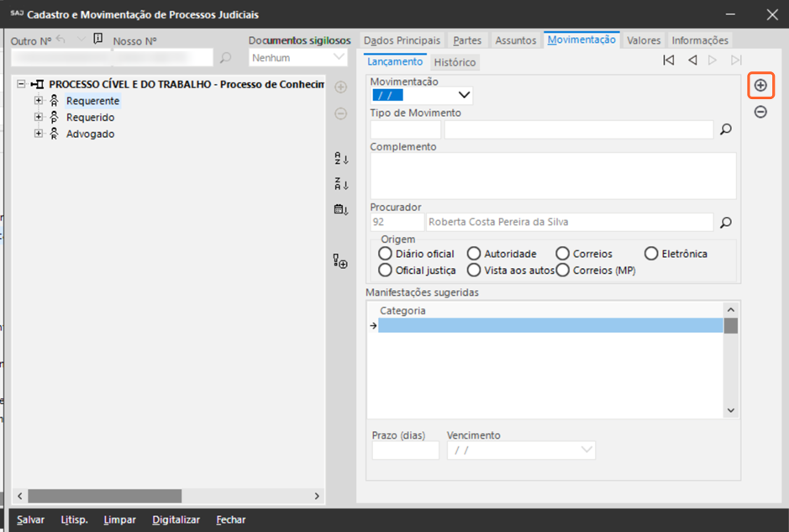The width and height of the screenshot is (789, 532).
Task: Click the highlighted add movement plus icon
Action: (760, 86)
